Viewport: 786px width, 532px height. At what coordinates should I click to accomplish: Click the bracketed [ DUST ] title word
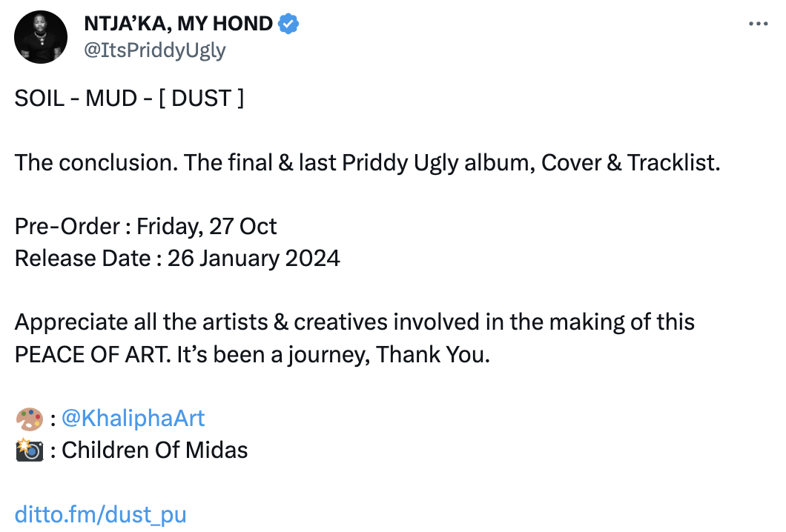(x=202, y=99)
